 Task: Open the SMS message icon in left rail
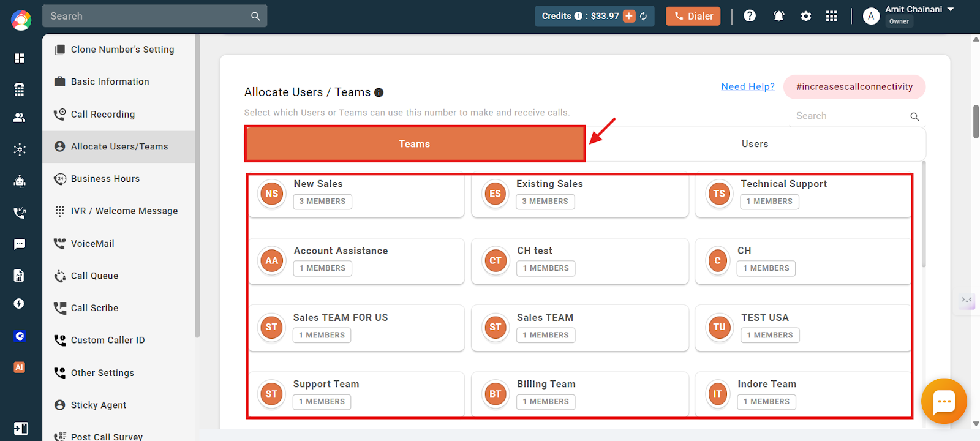[x=20, y=244]
